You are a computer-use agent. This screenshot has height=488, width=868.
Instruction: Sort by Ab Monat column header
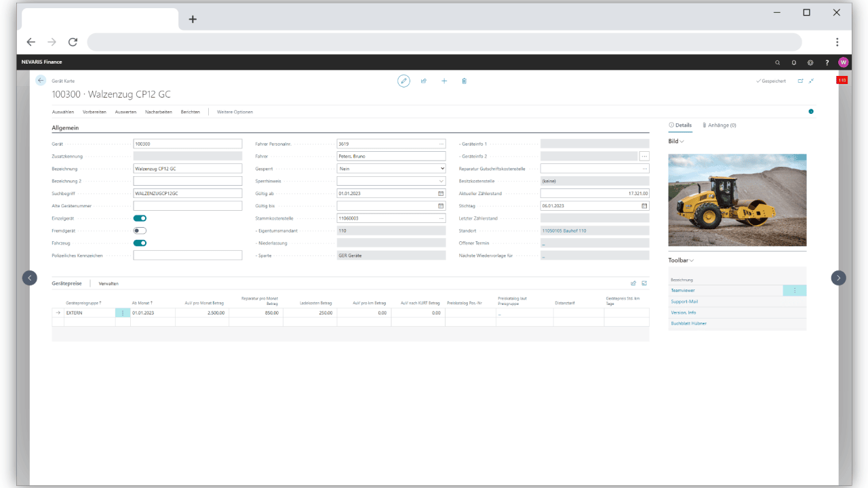tap(142, 303)
